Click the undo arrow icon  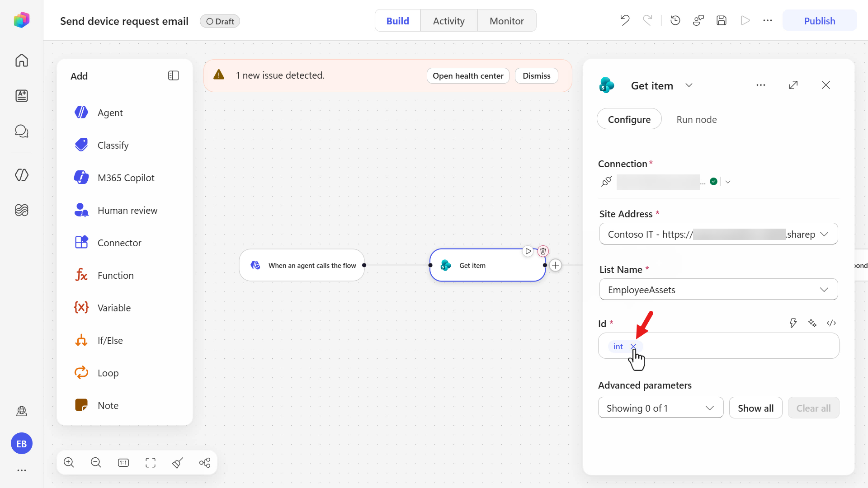coord(625,20)
